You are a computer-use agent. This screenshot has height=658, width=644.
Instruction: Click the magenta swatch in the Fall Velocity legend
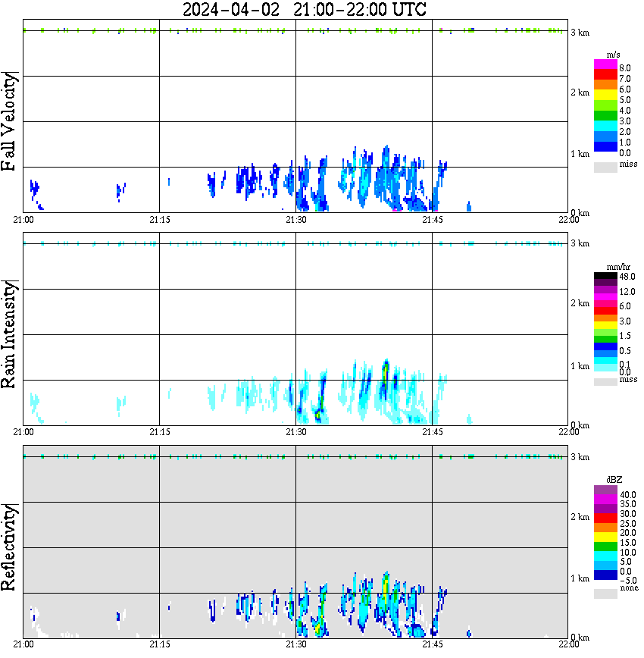[605, 64]
